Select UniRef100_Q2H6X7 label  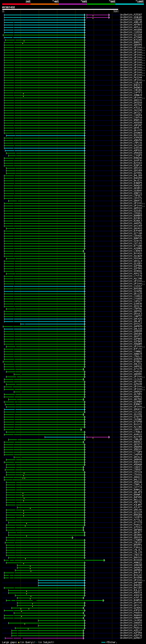tap(131, 638)
